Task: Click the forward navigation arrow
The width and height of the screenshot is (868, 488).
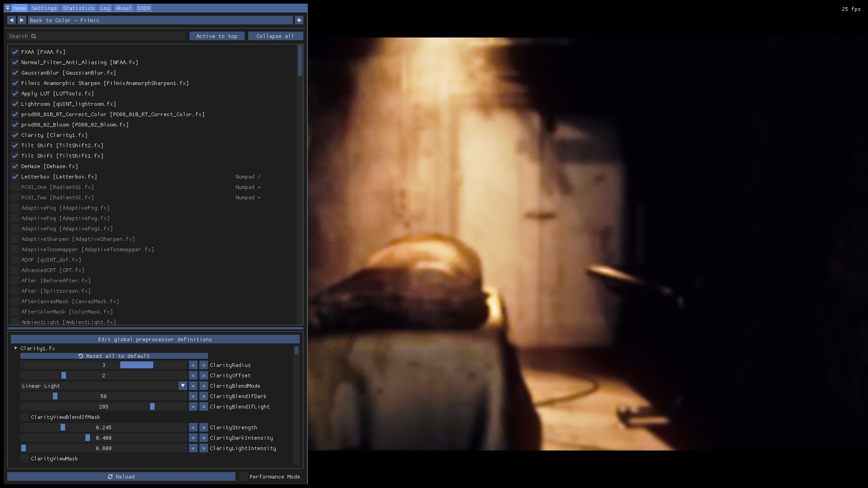Action: 21,20
